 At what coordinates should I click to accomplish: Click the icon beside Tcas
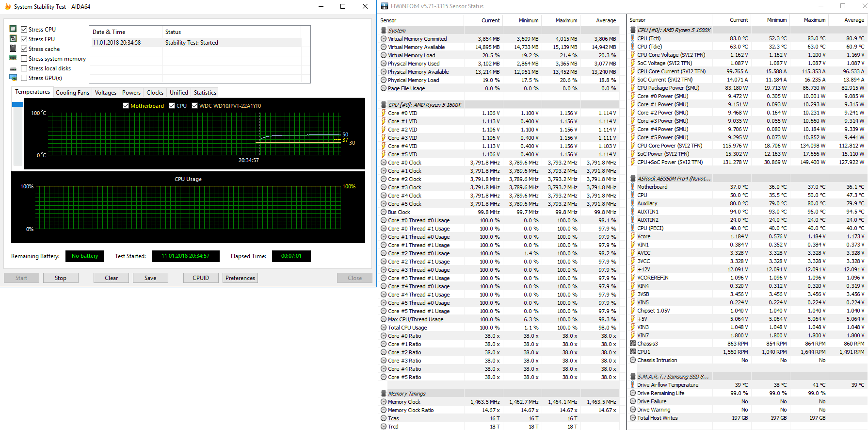[384, 418]
